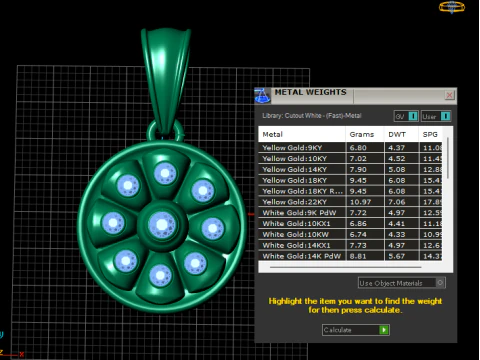Close the Metal Weights panel

449,95
